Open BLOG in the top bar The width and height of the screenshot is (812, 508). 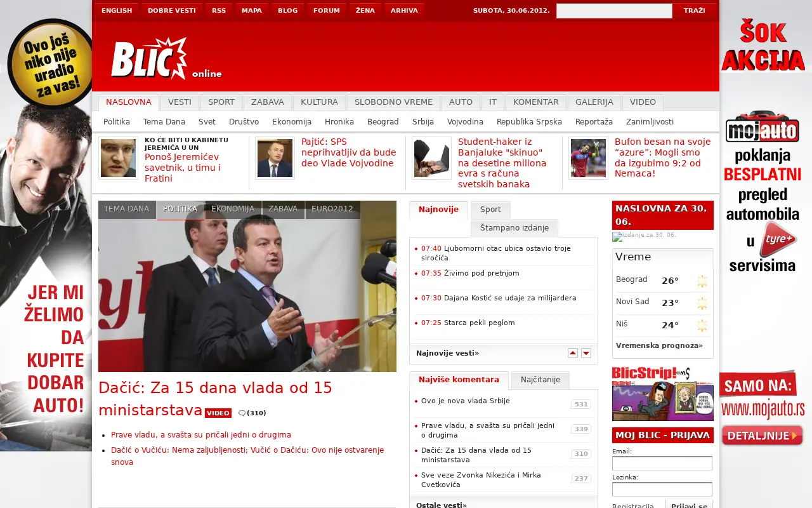point(287,11)
